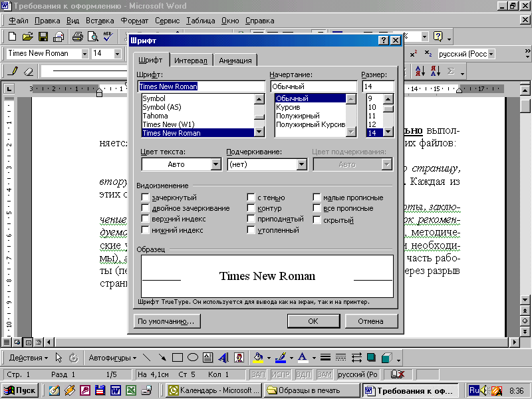Switch to Календарь Microsoft taskbar window
The image size is (532, 399).
pyautogui.click(x=214, y=390)
